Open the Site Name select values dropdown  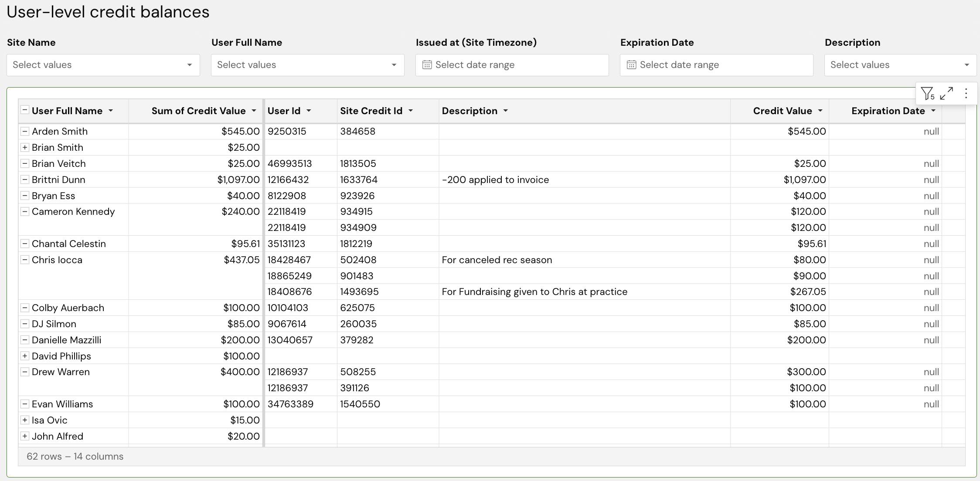click(x=103, y=65)
